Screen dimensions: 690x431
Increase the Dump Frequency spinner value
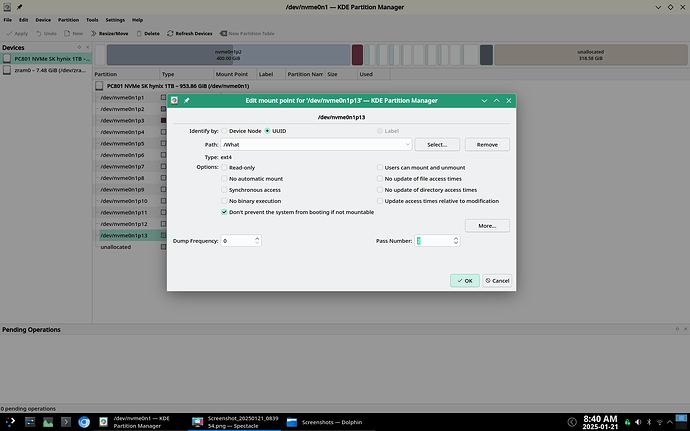[257, 238]
